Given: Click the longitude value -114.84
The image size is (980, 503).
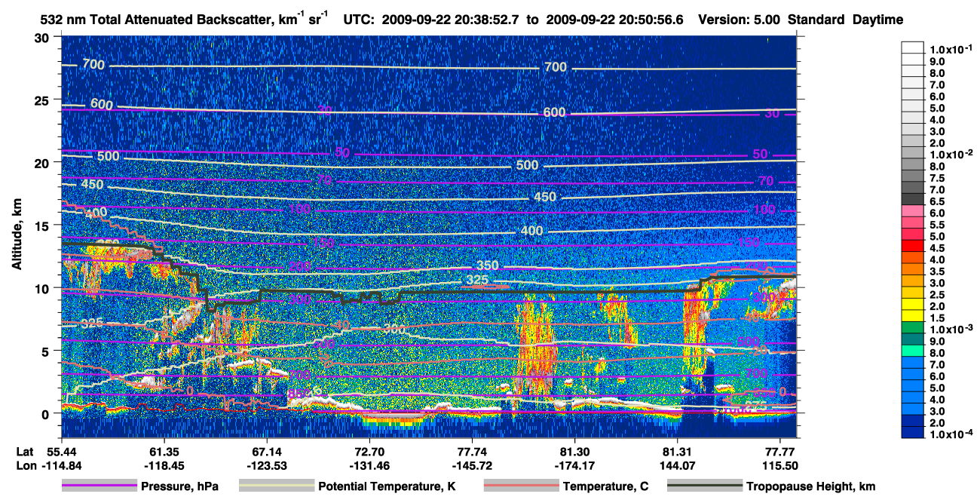Looking at the screenshot, I should click(x=61, y=465).
